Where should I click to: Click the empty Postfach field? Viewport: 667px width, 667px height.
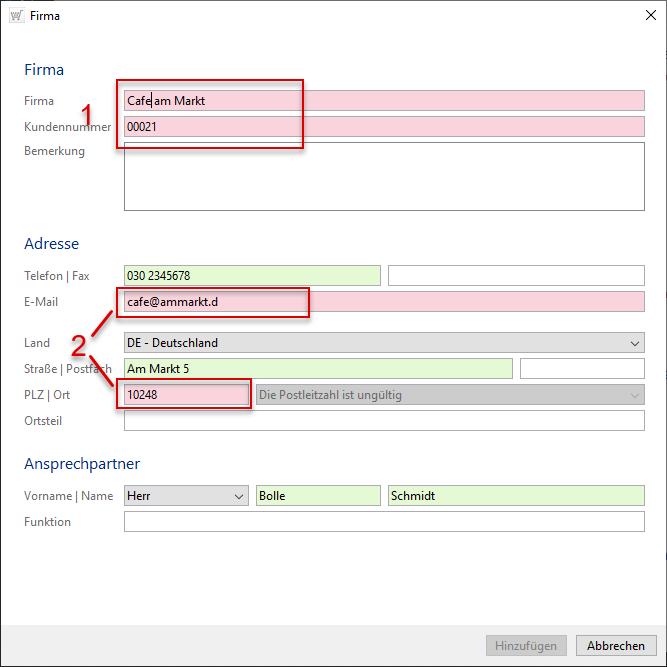pyautogui.click(x=582, y=369)
